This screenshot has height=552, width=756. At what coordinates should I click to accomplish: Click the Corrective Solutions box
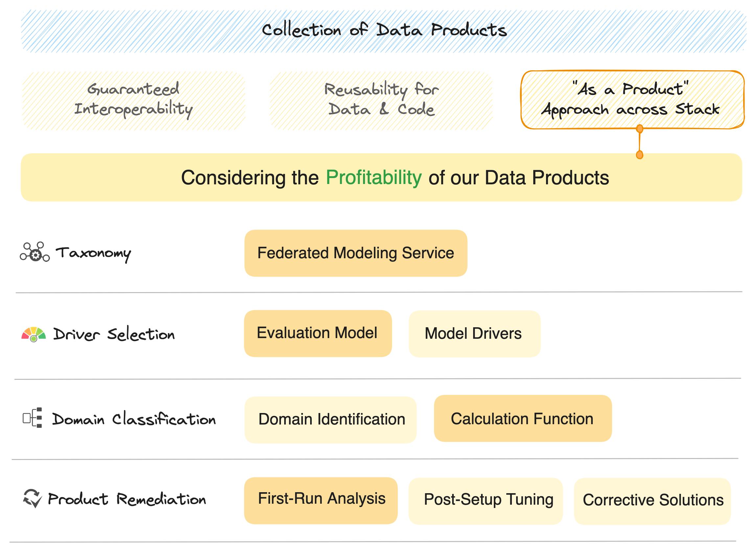tap(652, 501)
